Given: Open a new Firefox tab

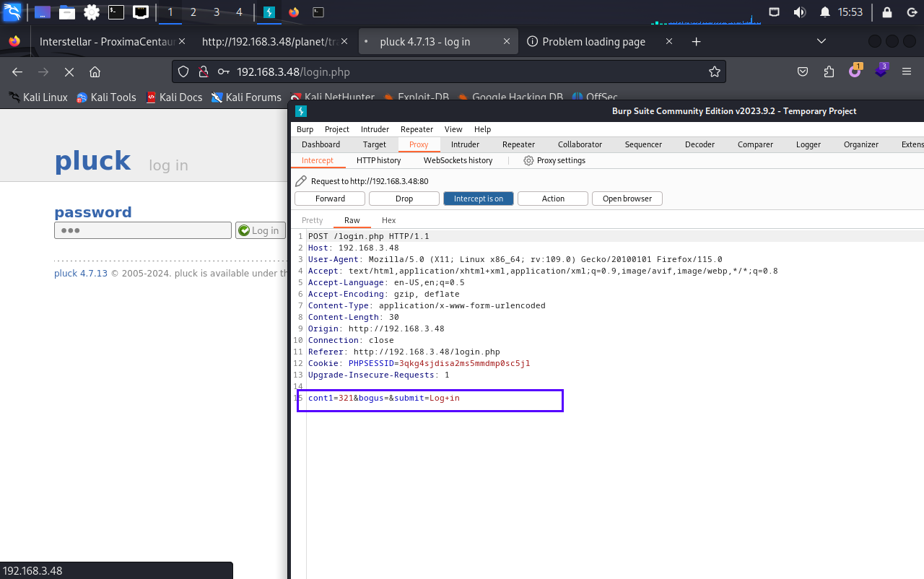Looking at the screenshot, I should [697, 41].
